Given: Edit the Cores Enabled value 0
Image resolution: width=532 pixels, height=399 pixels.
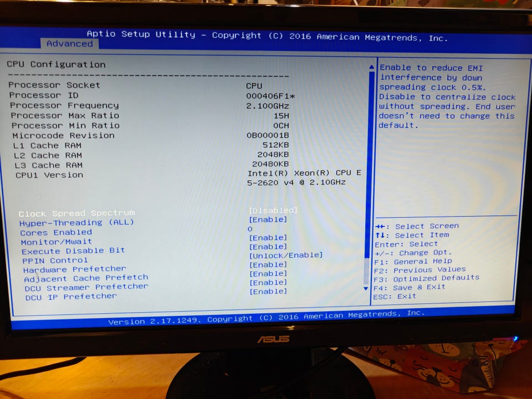Looking at the screenshot, I should (x=250, y=229).
